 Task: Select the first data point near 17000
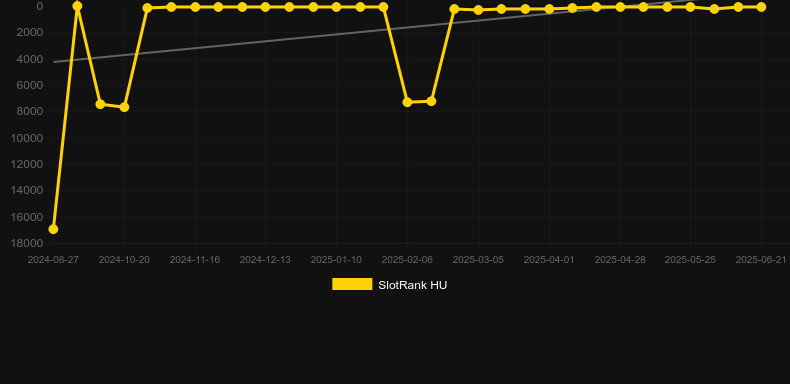53,229
